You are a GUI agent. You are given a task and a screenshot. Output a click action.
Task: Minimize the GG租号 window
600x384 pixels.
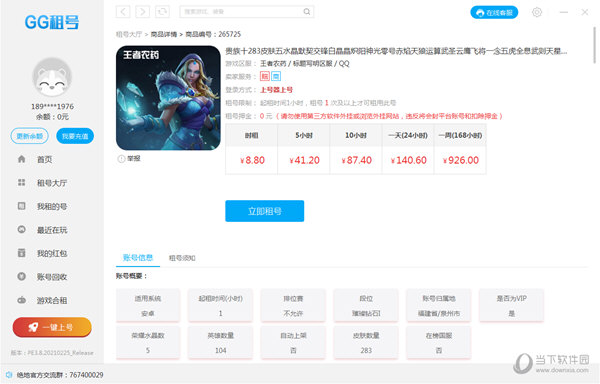tap(564, 12)
